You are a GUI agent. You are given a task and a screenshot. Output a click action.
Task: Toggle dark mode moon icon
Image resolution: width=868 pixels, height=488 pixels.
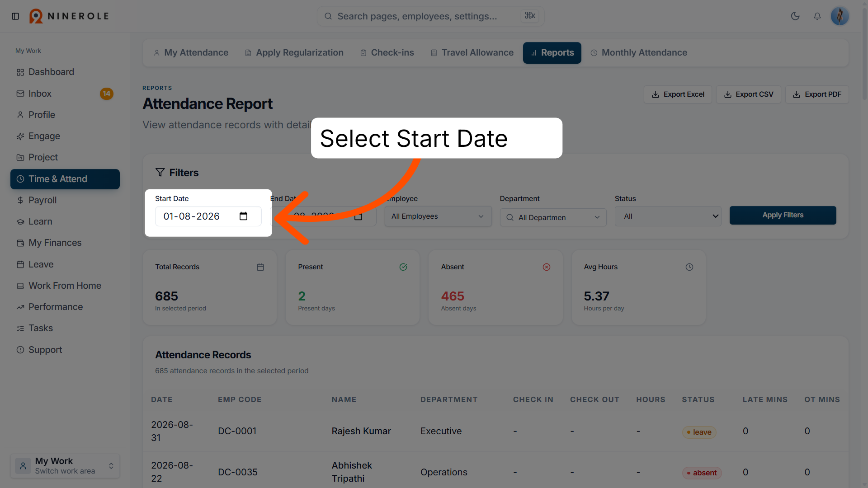click(x=795, y=16)
